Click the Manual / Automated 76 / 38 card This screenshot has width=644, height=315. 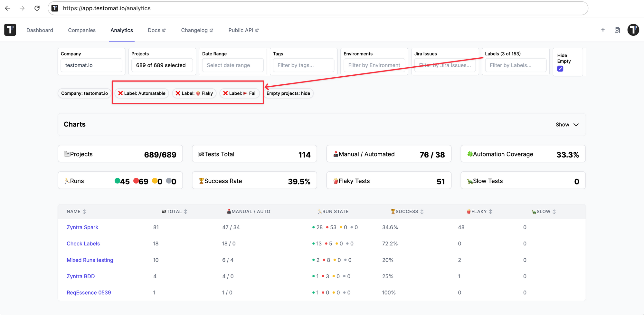click(x=389, y=154)
